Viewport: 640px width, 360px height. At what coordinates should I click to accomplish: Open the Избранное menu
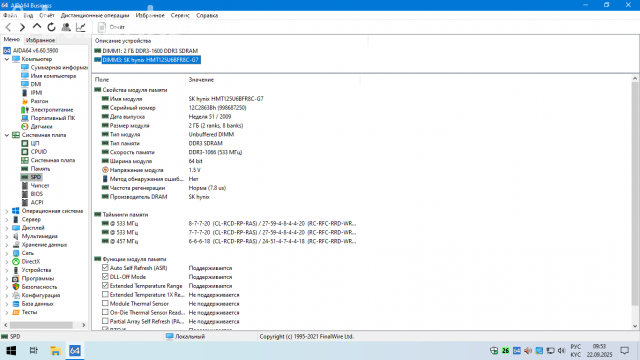pos(150,16)
